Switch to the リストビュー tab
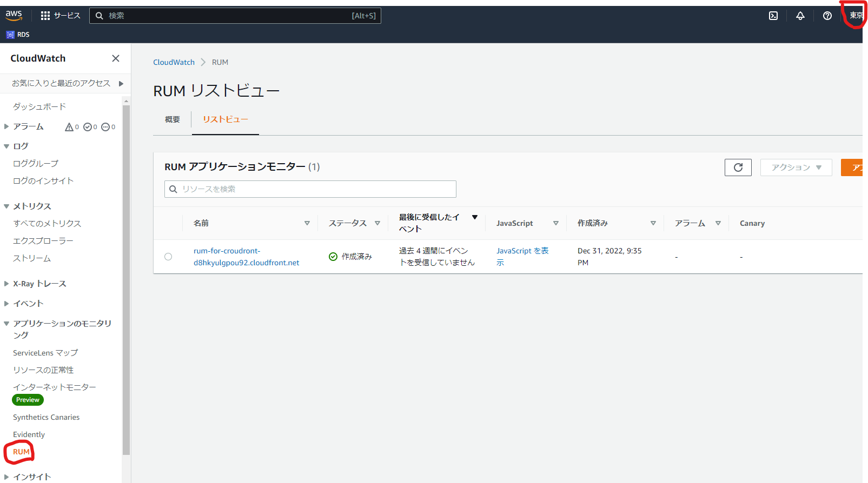This screenshot has height=483, width=868. click(x=226, y=119)
